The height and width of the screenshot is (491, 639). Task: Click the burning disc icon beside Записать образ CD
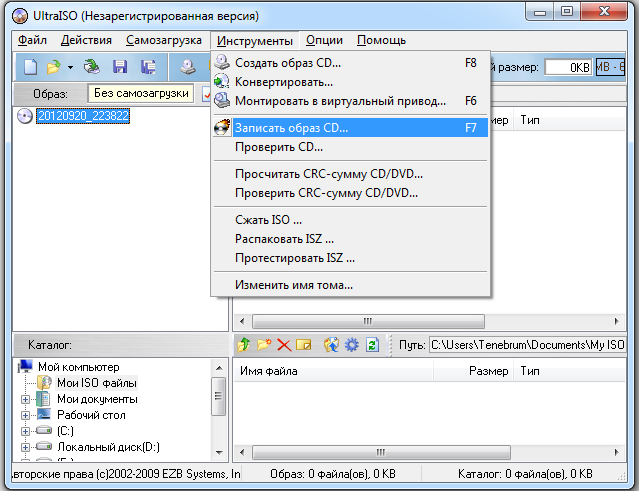point(222,128)
